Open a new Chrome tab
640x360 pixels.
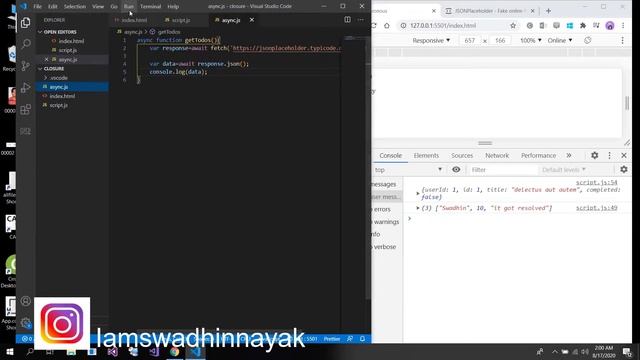point(548,11)
